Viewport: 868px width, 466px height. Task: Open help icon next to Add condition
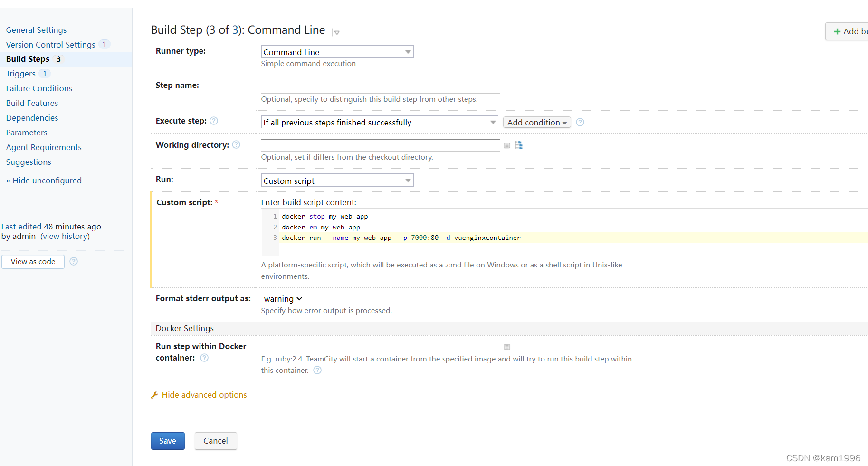[x=580, y=122]
